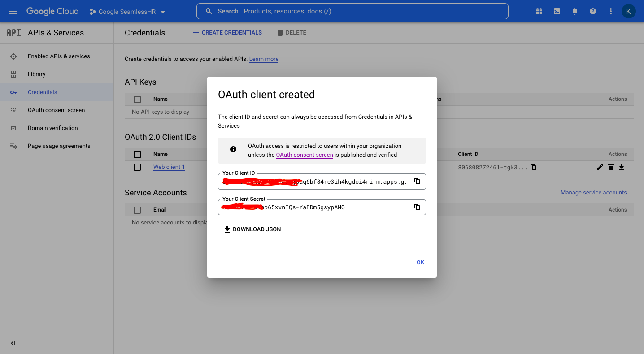Collapse the sidebar with the bottom arrow
This screenshot has width=644, height=354.
point(13,343)
